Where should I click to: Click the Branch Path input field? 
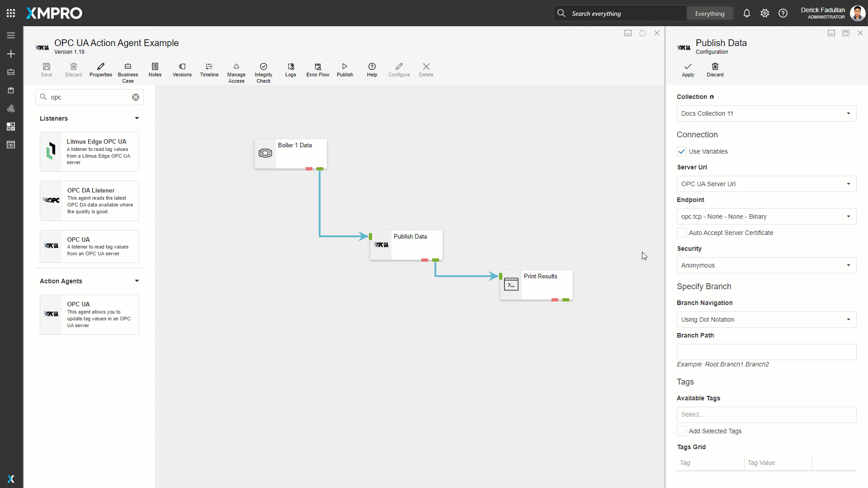[x=766, y=352]
